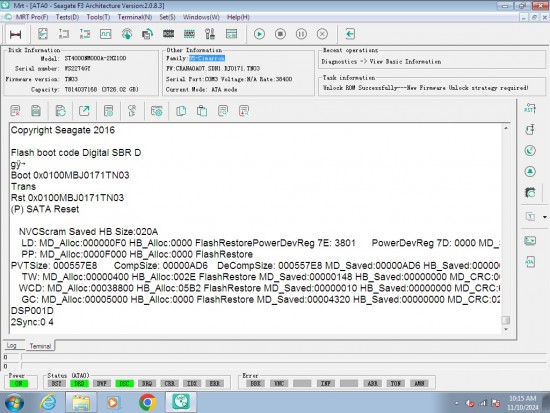
Task: Click the hand touch-pointer toolbar icon
Action: (127, 34)
